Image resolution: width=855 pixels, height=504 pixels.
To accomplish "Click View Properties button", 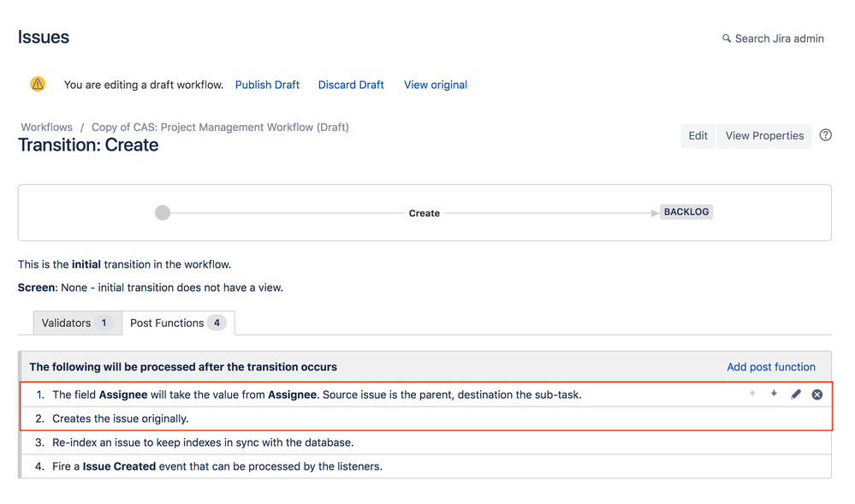I will [x=764, y=136].
